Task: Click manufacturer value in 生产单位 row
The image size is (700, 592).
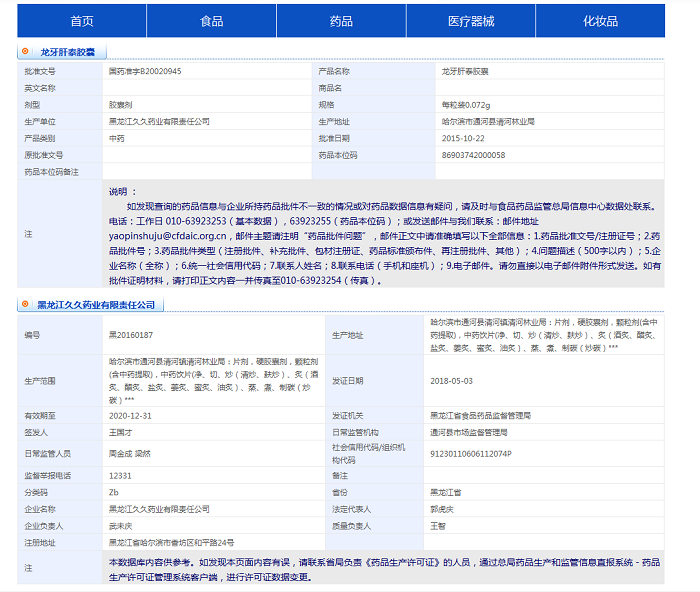Action: (159, 121)
